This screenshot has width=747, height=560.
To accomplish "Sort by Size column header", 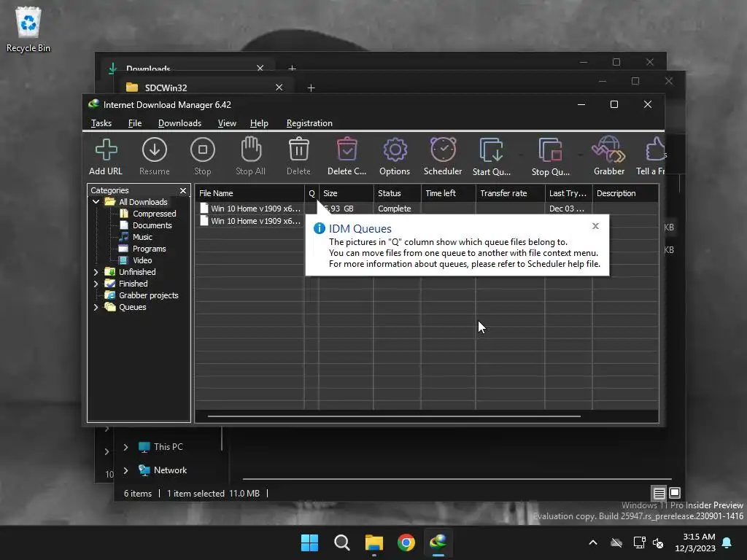I will (347, 193).
